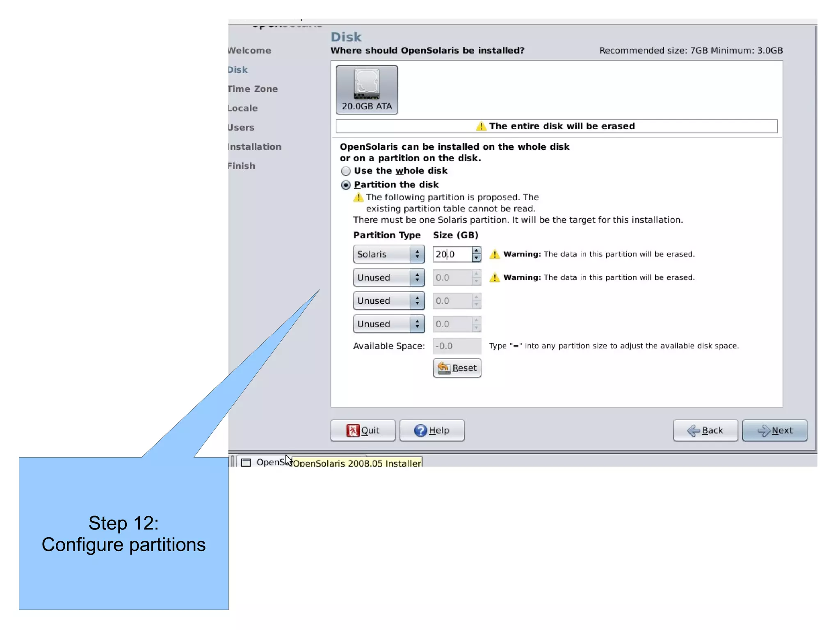Click the 'Available Space:' label
The image size is (840, 630).
pyautogui.click(x=389, y=346)
